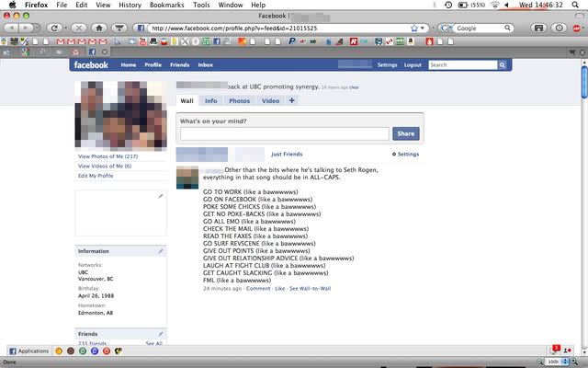588x368 pixels.
Task: Click the Comment link under the post
Action: 258,288
